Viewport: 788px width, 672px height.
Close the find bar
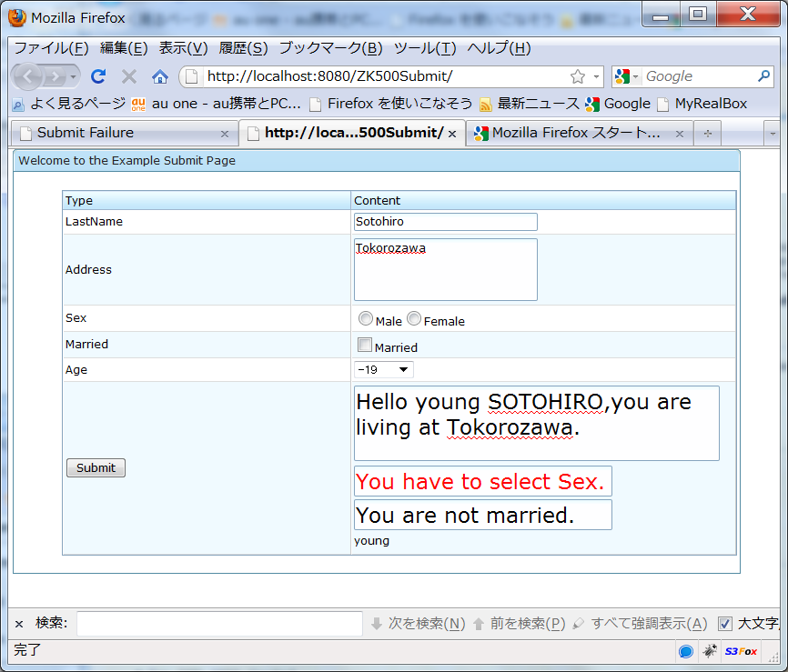(19, 624)
